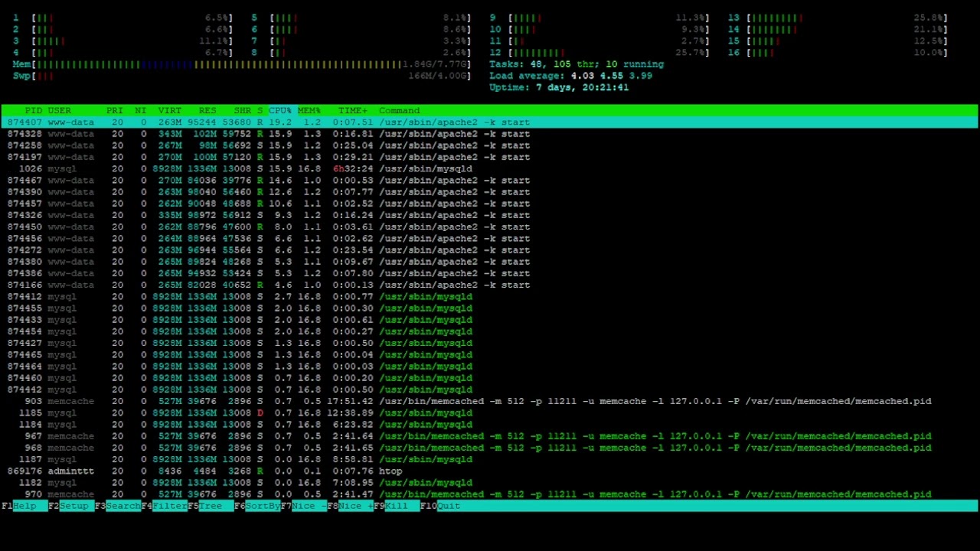
Task: Click F10 Quit in the footer bar
Action: tap(440, 506)
